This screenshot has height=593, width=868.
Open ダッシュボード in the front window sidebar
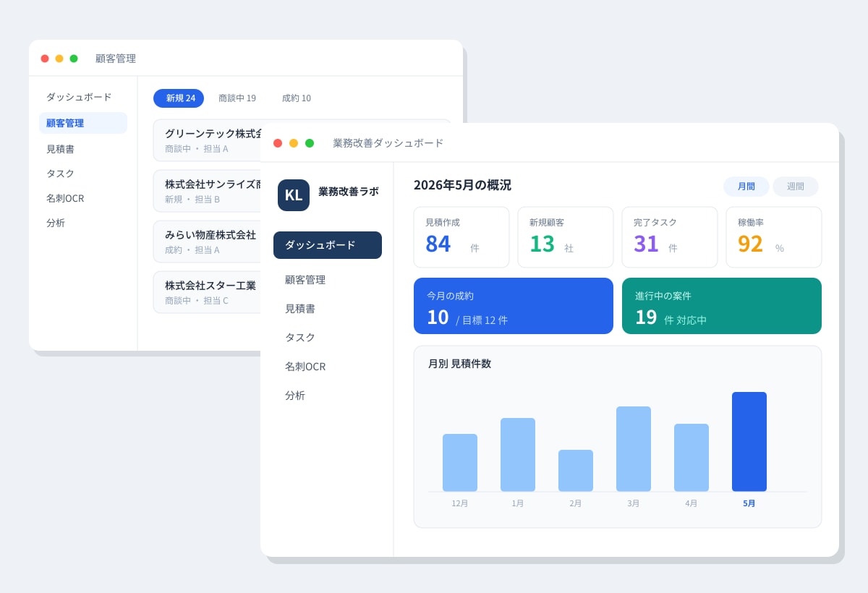point(328,245)
